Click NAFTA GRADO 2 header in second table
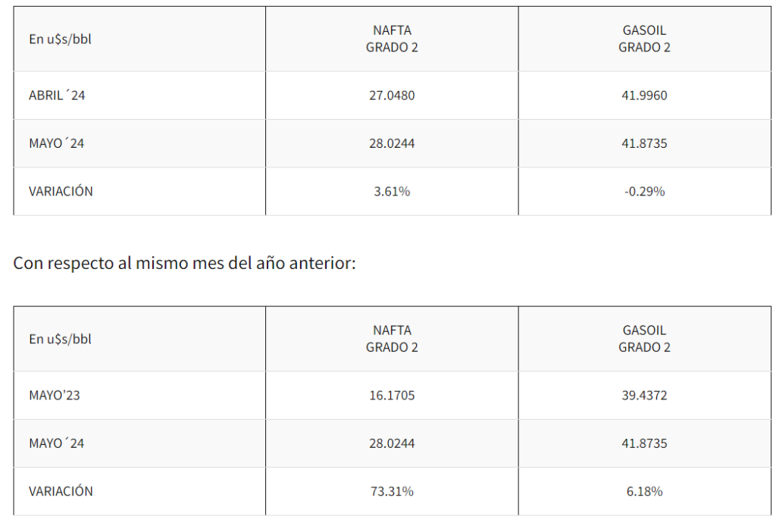The image size is (776, 532). click(392, 339)
